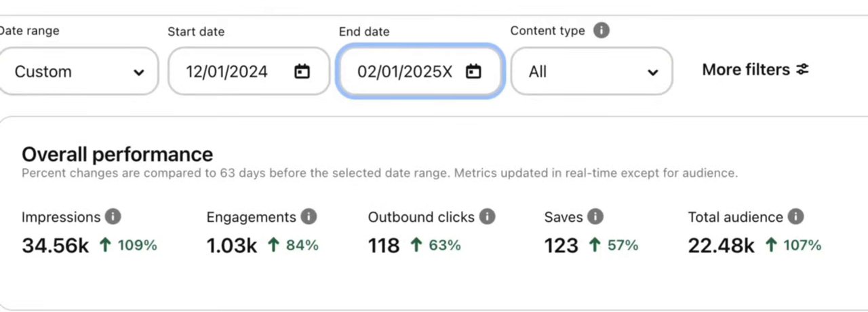Click the Engagements info icon

309,217
